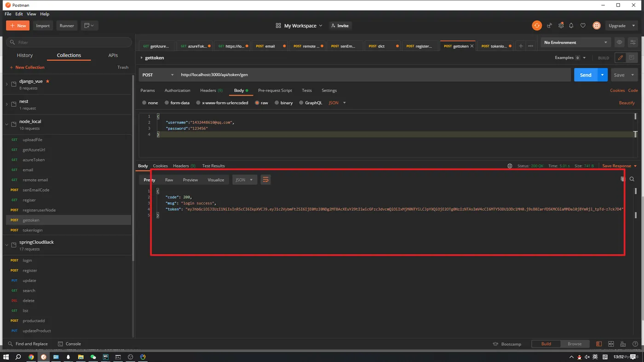Open Find and Replace

28,344
